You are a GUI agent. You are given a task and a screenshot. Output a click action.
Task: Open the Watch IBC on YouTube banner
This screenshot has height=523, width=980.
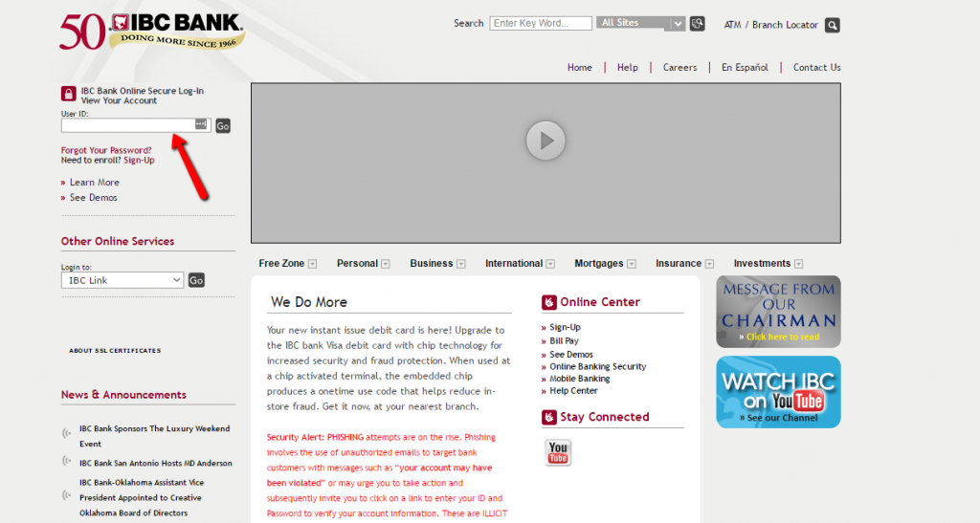point(778,392)
